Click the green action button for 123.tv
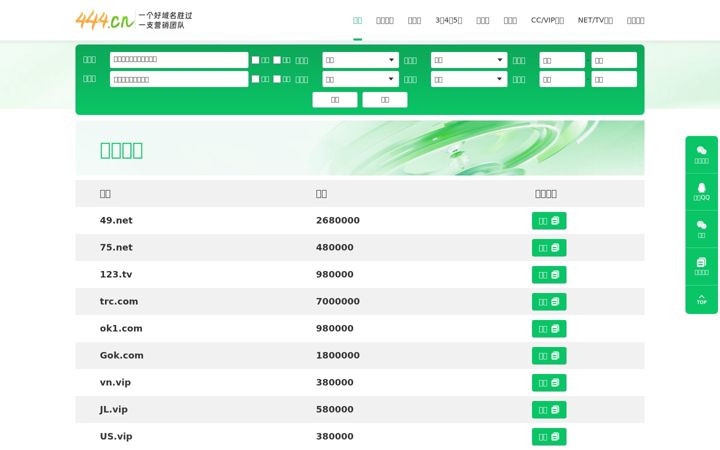This screenshot has height=450, width=720. [549, 275]
